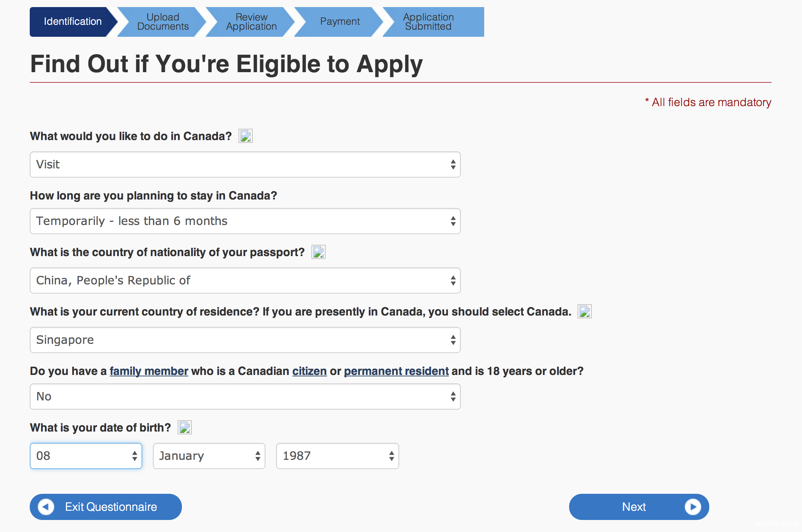Click help icon next to date of birth

click(x=184, y=427)
